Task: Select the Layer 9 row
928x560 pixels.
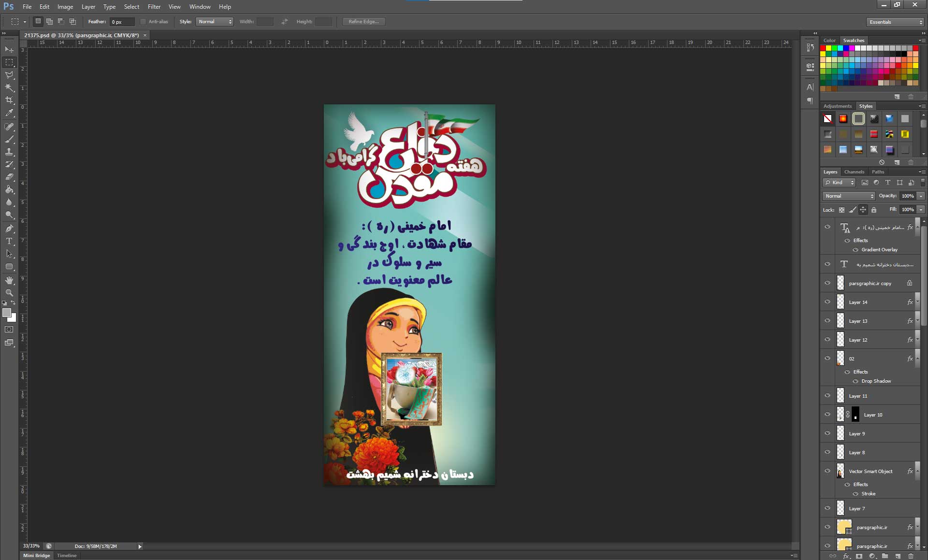Action: (870, 433)
